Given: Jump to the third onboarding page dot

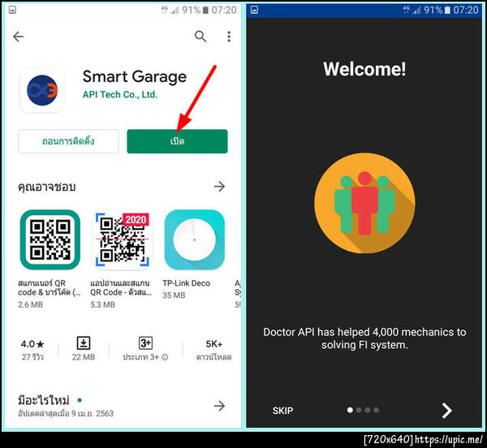Looking at the screenshot, I should click(368, 410).
